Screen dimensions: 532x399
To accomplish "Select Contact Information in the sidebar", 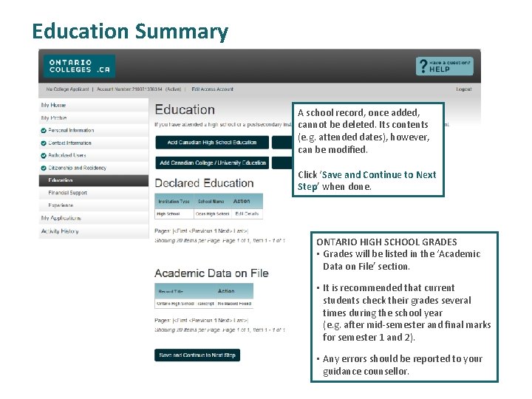I will [94, 143].
